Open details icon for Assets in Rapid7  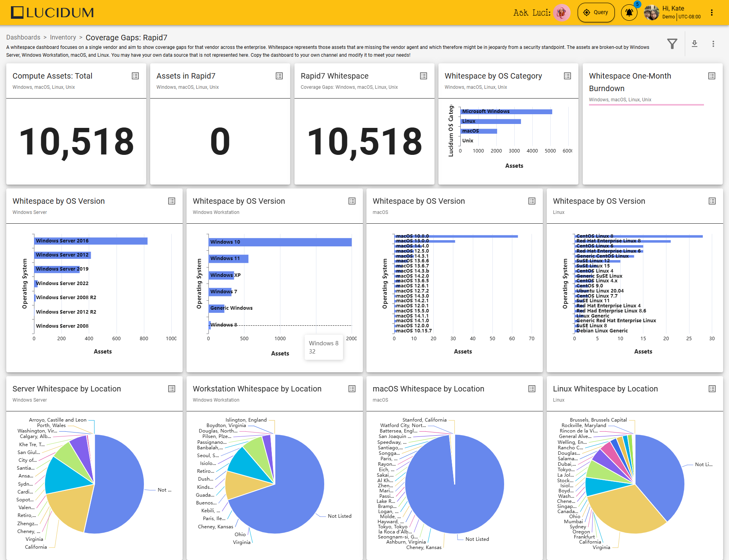point(279,76)
